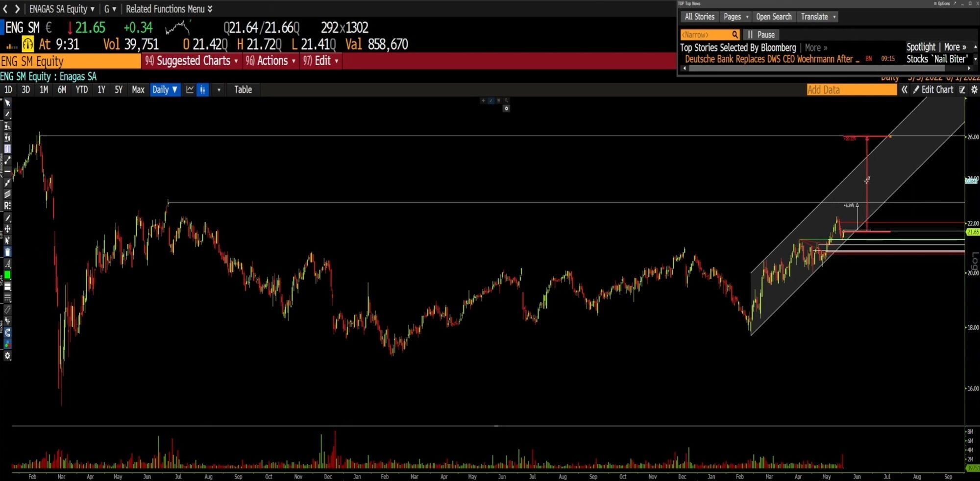Image resolution: width=980 pixels, height=481 pixels.
Task: Go forward with the right chevron
Action: (18, 9)
